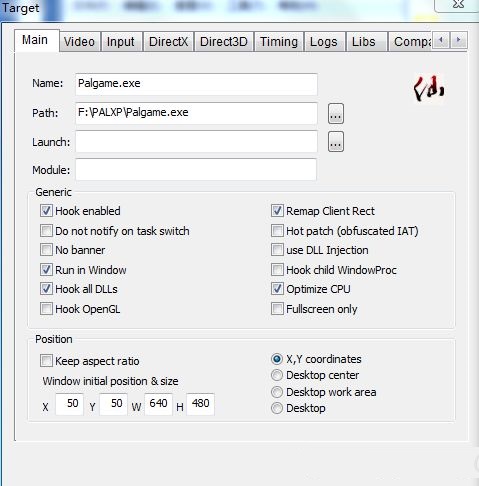Open the Logs tab

324,42
